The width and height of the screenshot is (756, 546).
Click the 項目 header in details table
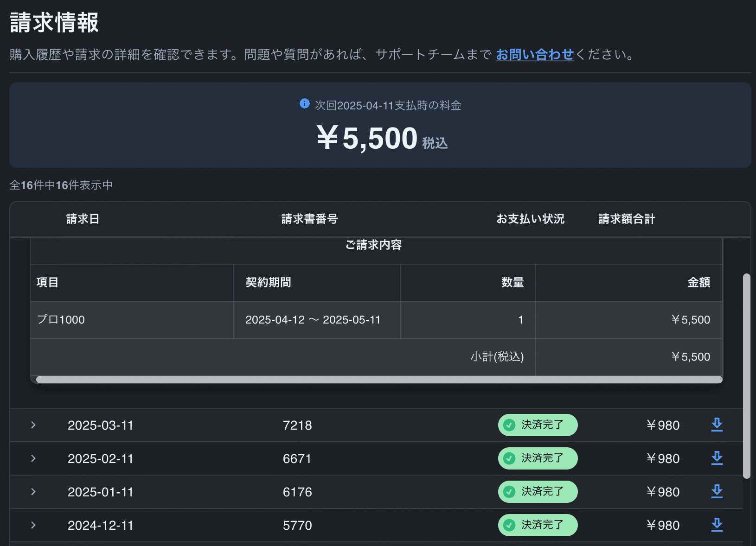pyautogui.click(x=47, y=282)
